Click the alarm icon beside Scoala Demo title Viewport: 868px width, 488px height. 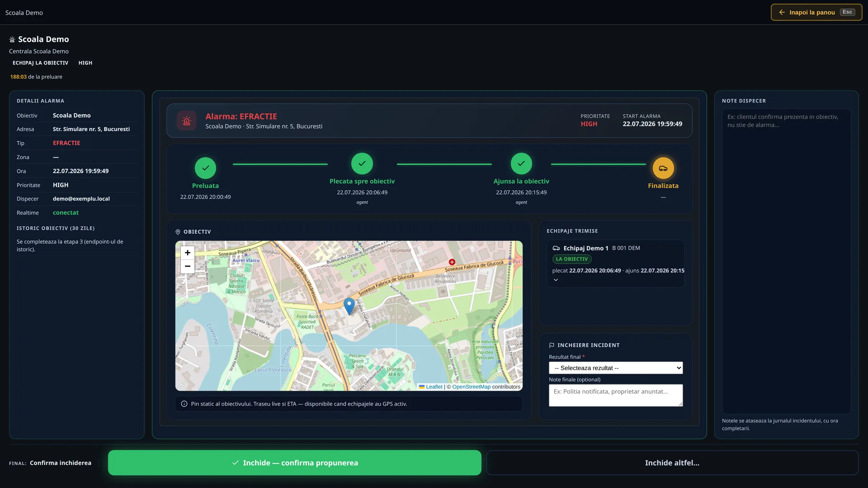coord(12,40)
